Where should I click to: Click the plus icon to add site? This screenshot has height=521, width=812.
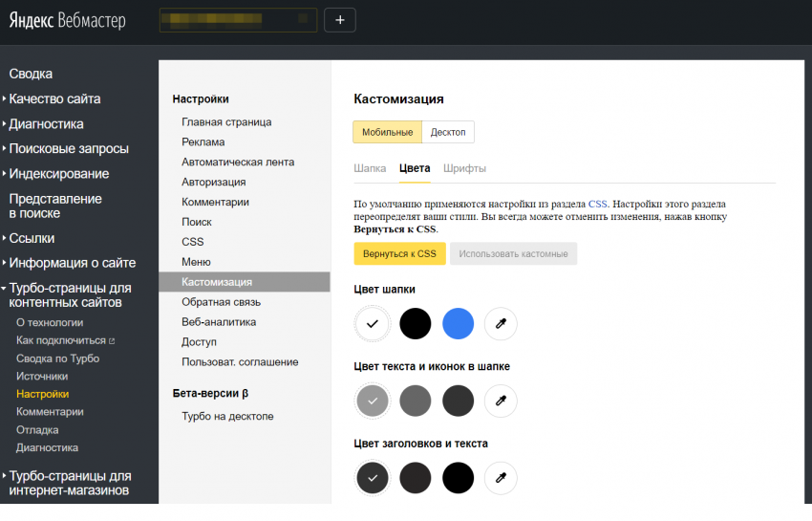click(340, 20)
